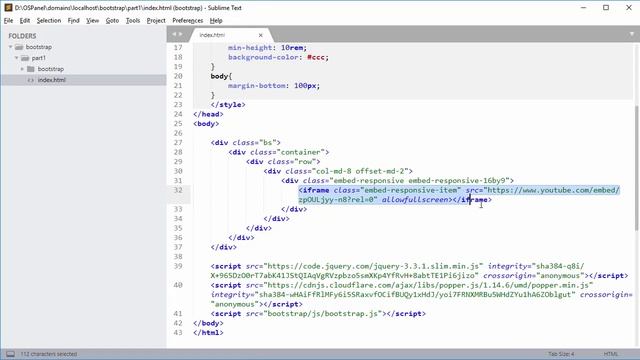Click the "min-height" property text
The height and width of the screenshot is (360, 640).
click(x=250, y=48)
